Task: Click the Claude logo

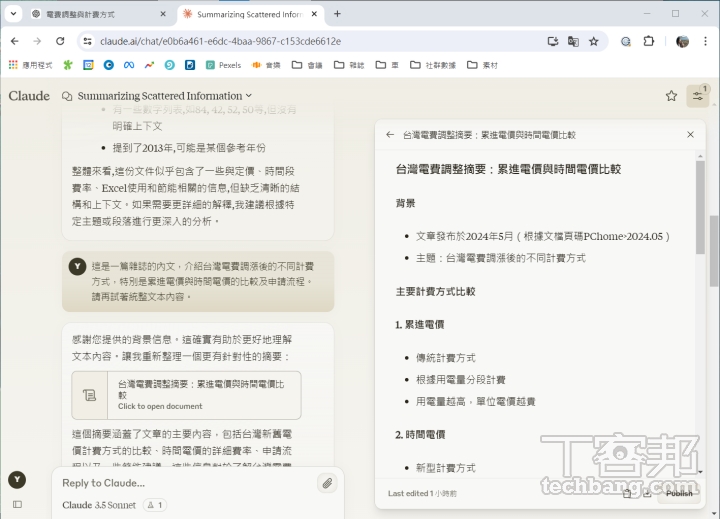Action: (29, 96)
